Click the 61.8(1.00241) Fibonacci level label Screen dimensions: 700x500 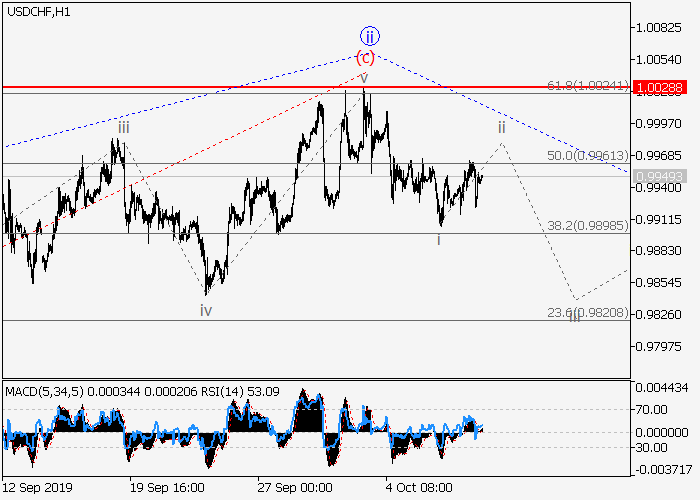pyautogui.click(x=587, y=87)
